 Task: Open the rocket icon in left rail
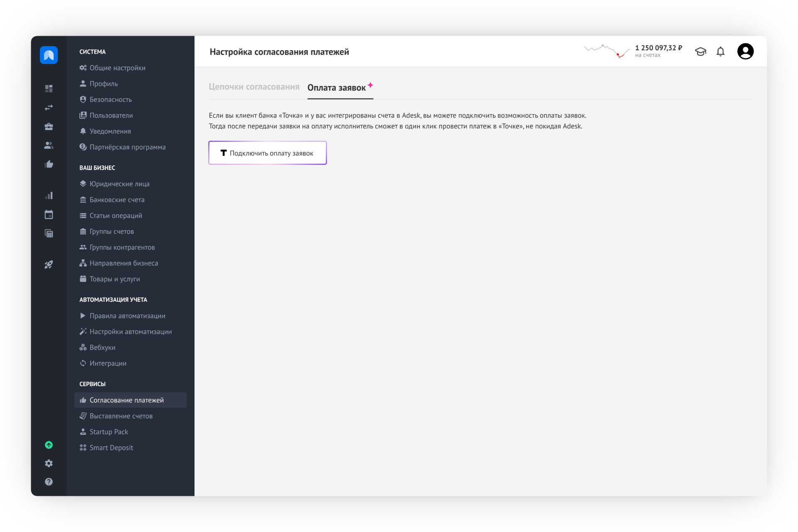pyautogui.click(x=49, y=265)
